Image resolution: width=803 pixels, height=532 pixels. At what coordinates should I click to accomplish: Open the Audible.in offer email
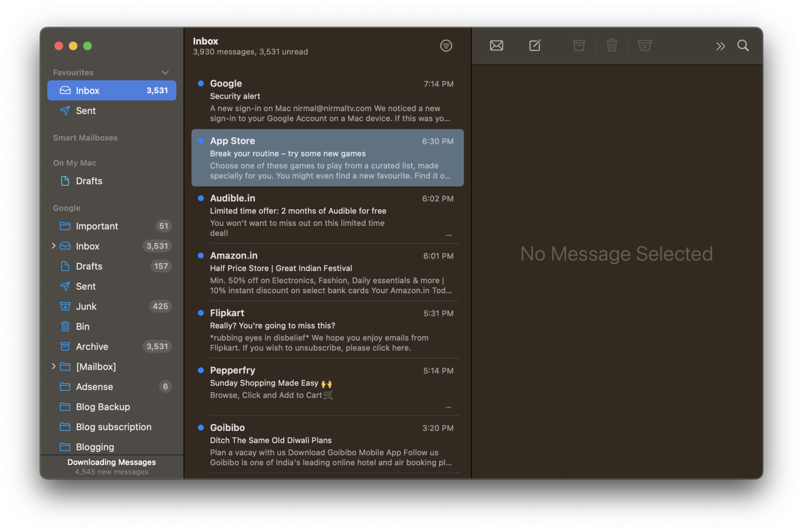(327, 215)
